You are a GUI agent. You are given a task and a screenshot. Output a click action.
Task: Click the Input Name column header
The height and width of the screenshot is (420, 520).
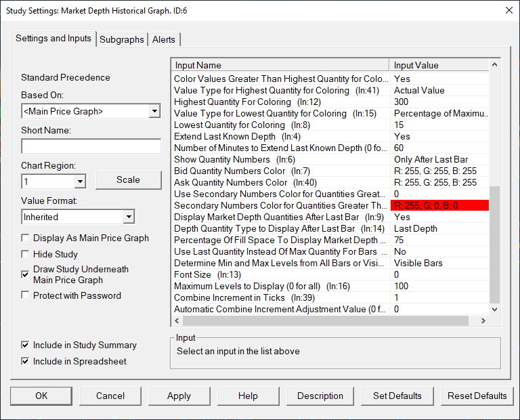pos(280,65)
